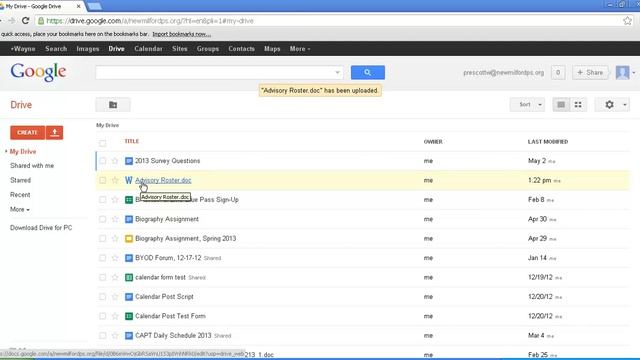Expand More in the left sidebar

click(x=20, y=209)
